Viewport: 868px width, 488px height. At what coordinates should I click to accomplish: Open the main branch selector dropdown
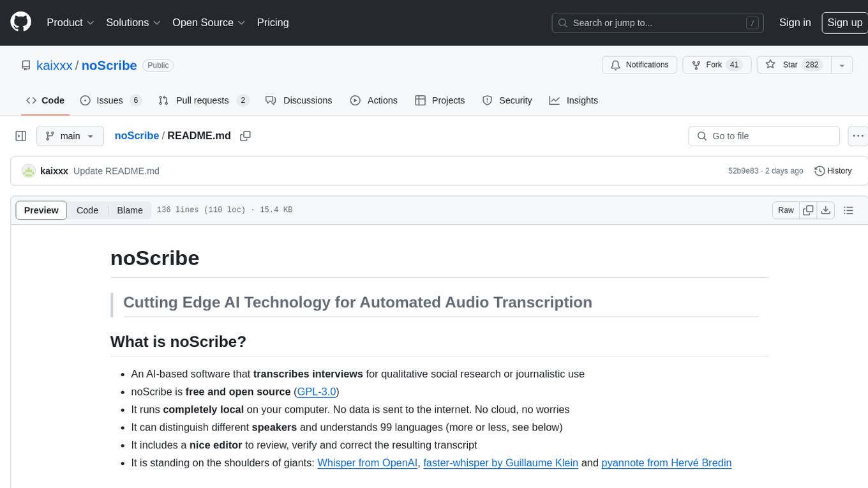[70, 136]
